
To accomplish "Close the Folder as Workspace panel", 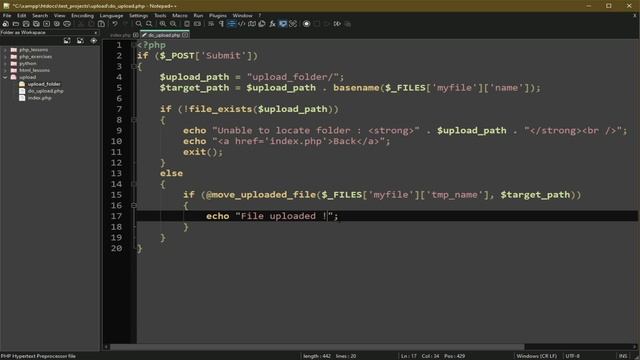I will 96,33.
